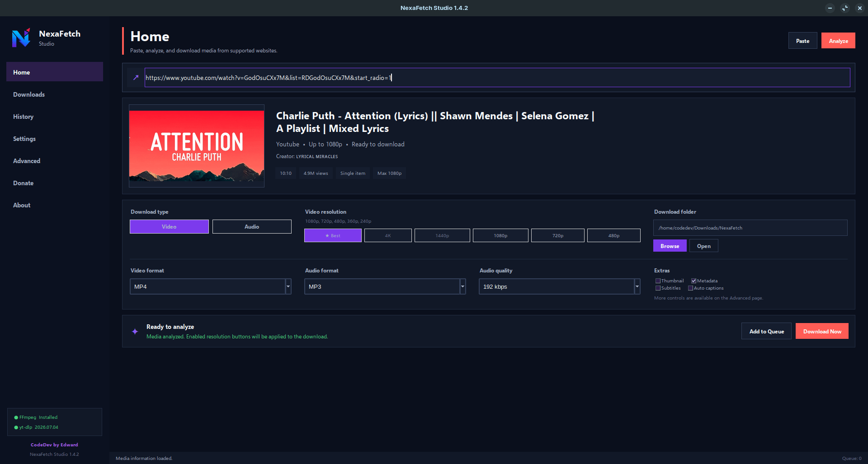Screen dimensions: 868x464
Task: Click the YouTube URL input field
Action: (x=497, y=78)
